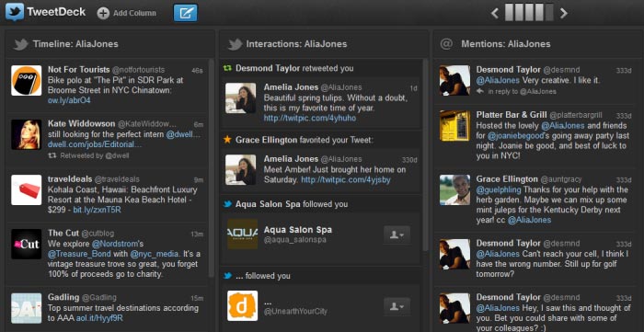The width and height of the screenshot is (644, 332).
Task: Go to next columns with right arrow
Action: click(564, 13)
